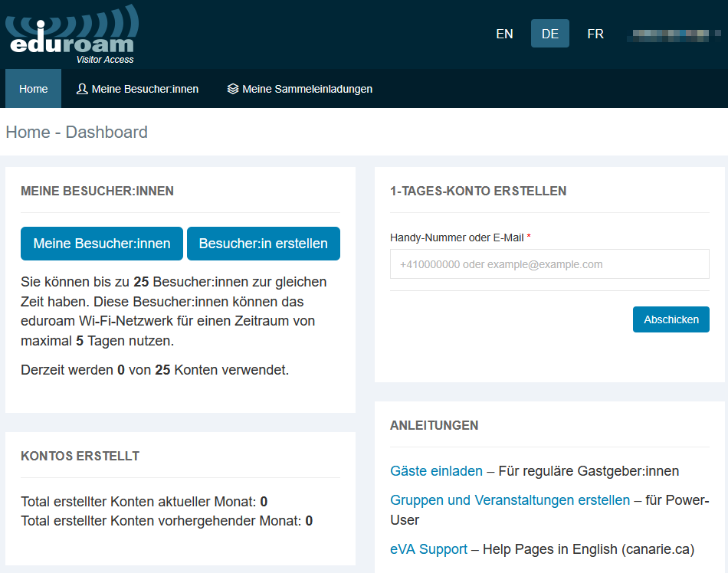Click the Besucher:in erstellen button
This screenshot has width=728, height=573.
click(263, 244)
